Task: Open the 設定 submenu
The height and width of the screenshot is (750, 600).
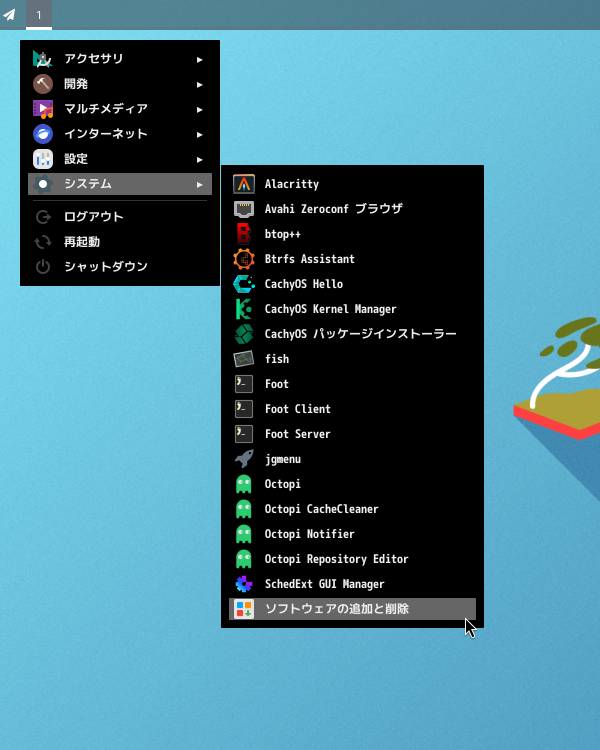Action: (x=120, y=159)
